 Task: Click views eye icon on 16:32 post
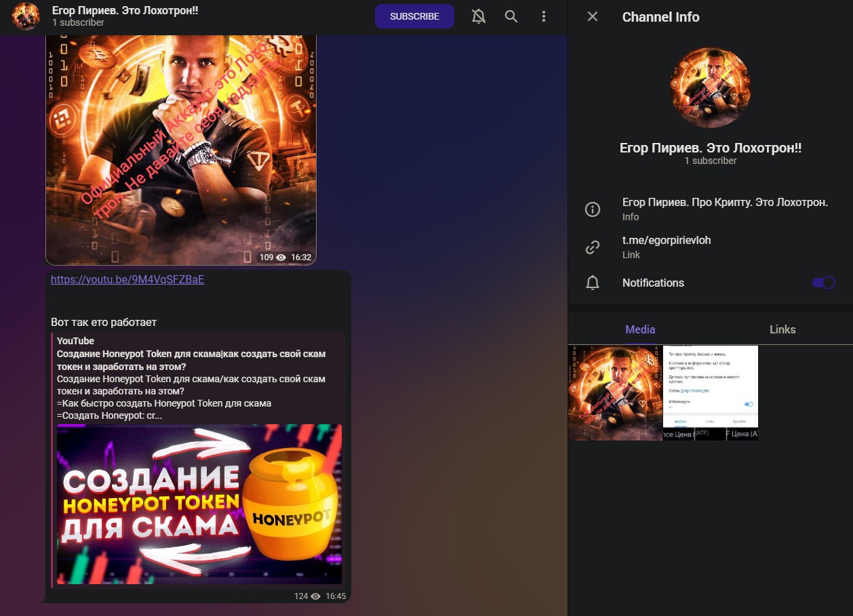pyautogui.click(x=281, y=258)
